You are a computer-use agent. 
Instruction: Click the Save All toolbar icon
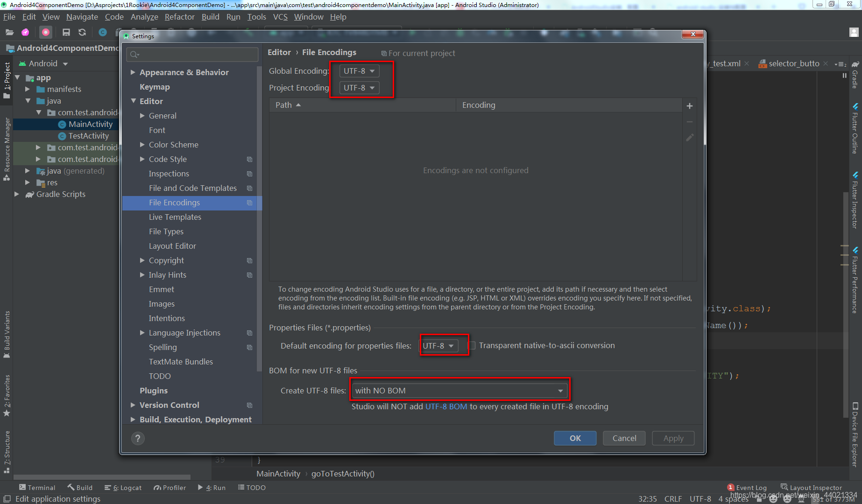click(x=66, y=32)
